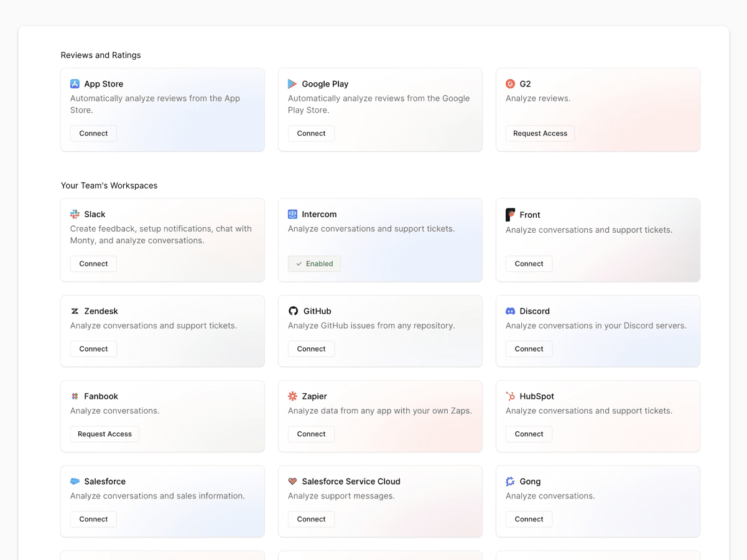Click 'Analyze conversations and sales information.'

(157, 496)
